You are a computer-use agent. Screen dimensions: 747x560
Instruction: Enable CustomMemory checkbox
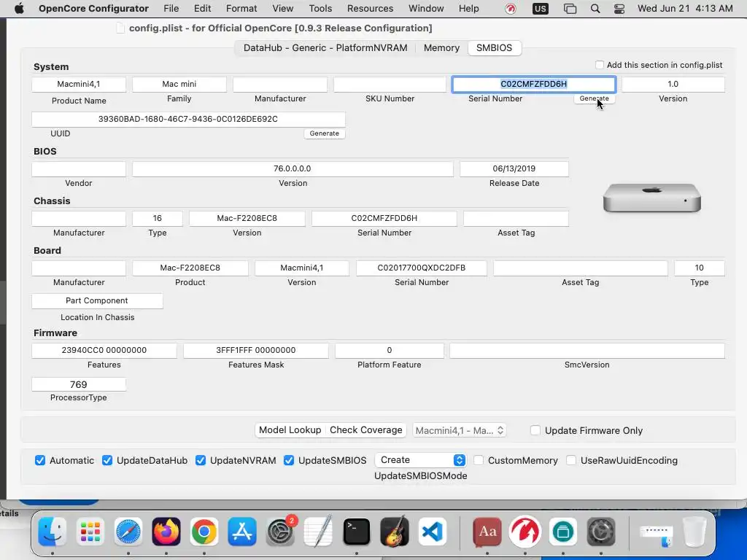(479, 461)
